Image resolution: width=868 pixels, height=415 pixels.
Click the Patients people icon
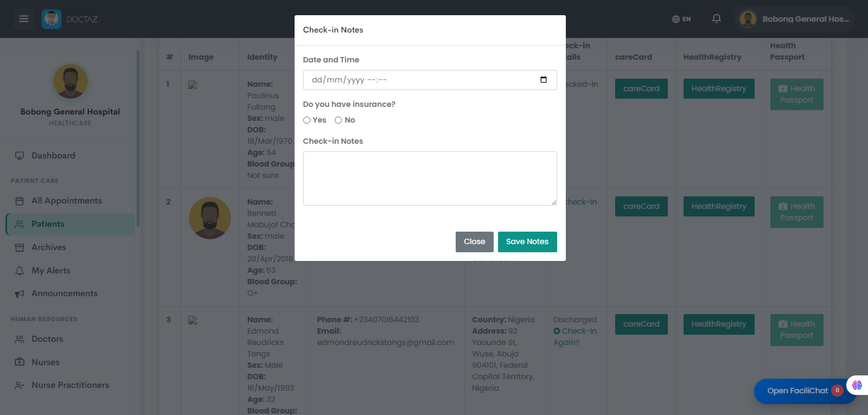tap(20, 224)
